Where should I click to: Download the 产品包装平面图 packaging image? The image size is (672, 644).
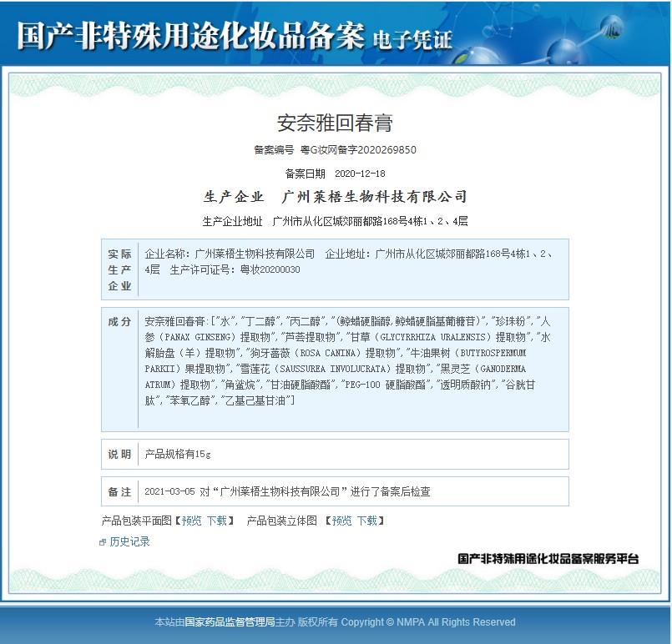coord(217,521)
